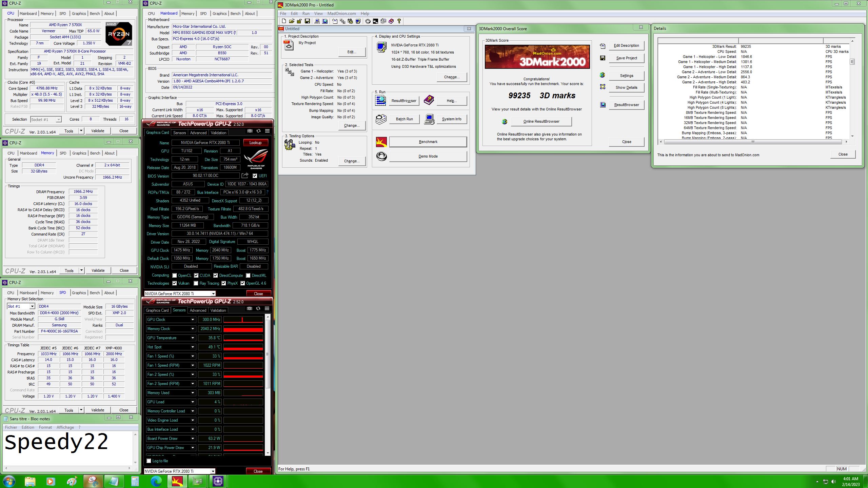
Task: Toggle Vulkan checkbox in GPU-Z
Action: [174, 283]
